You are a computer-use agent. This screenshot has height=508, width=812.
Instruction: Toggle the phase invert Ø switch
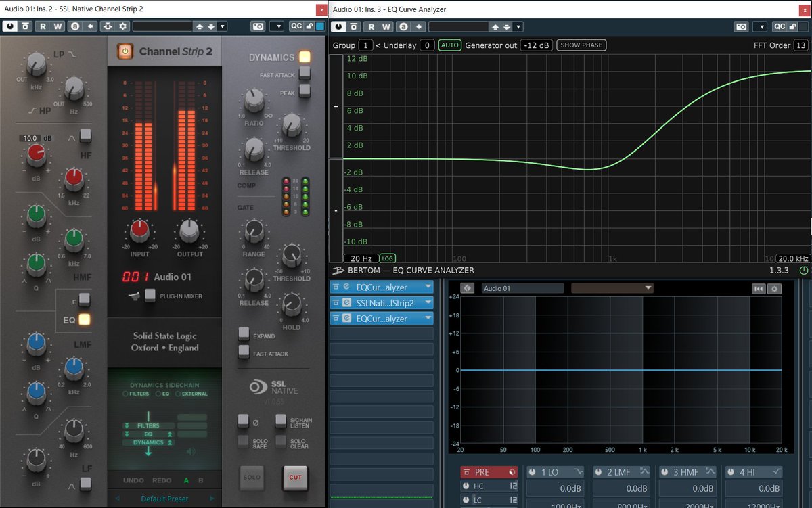click(243, 421)
